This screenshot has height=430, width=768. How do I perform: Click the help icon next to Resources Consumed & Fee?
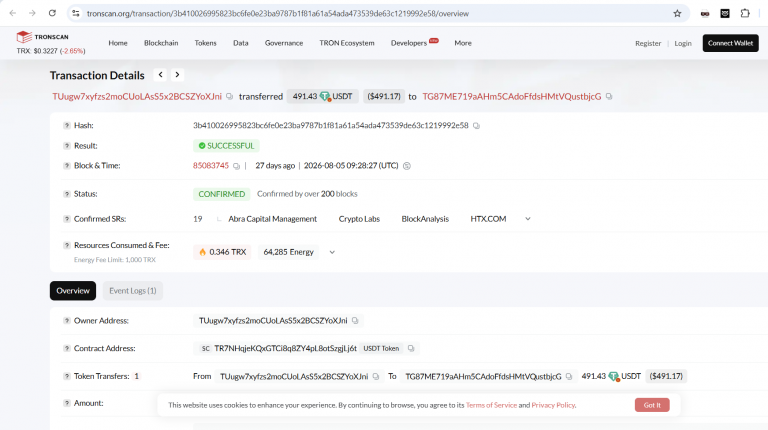point(67,245)
